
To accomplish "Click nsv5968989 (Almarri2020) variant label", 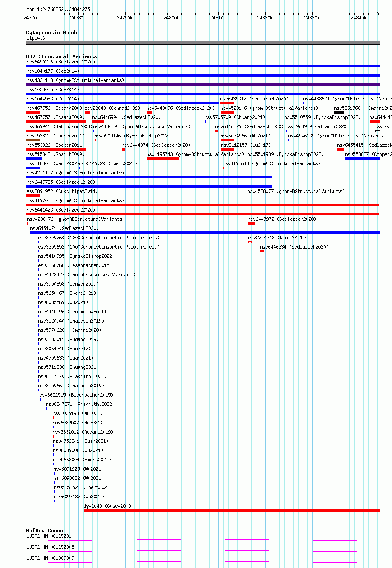I will click(x=317, y=126).
